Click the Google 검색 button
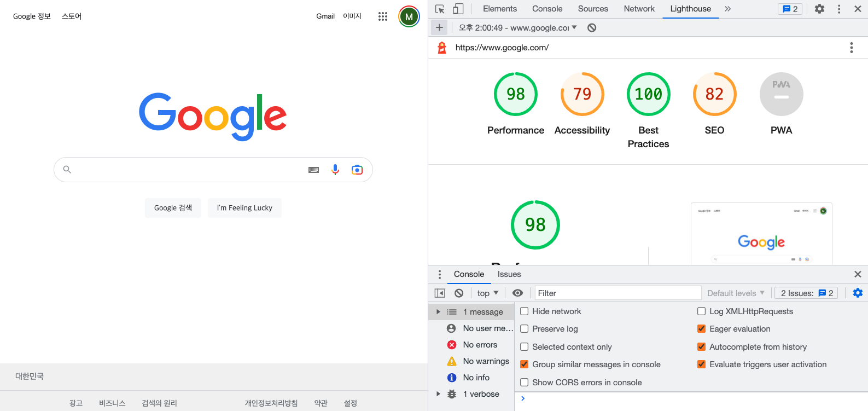Viewport: 868px width, 411px height. (173, 208)
